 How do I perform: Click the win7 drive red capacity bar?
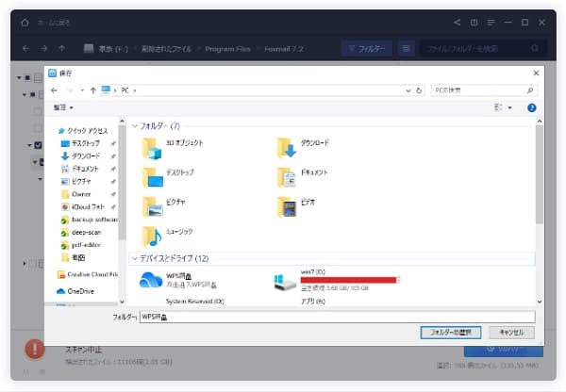(350, 280)
